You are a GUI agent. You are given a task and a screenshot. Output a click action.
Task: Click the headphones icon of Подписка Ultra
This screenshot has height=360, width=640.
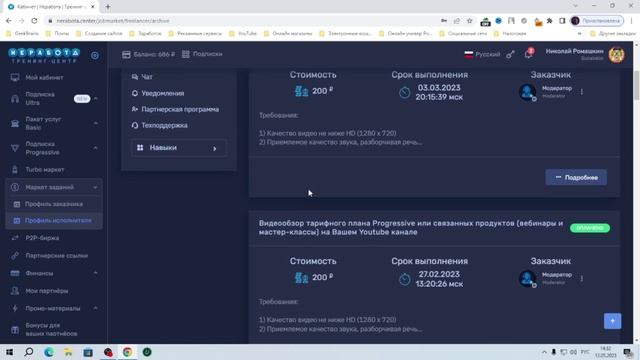(15, 98)
